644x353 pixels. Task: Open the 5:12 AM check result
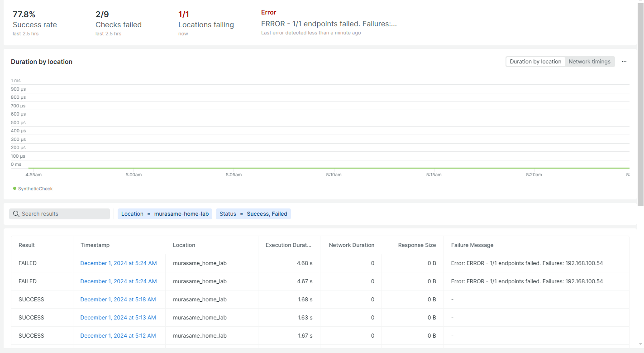coord(118,336)
